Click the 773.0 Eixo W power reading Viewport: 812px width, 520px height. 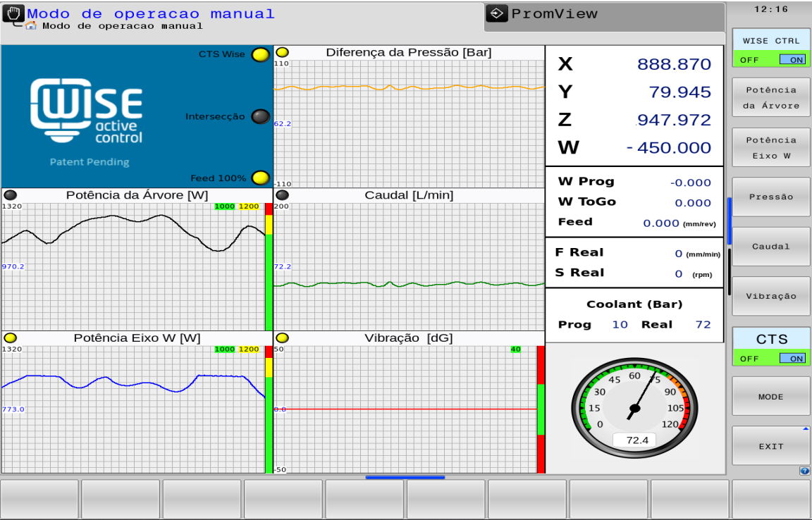13,409
